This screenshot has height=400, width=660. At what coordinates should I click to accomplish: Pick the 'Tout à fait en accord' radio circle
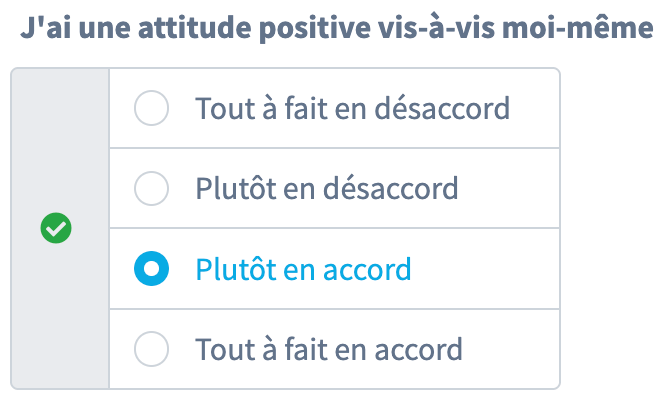151,349
